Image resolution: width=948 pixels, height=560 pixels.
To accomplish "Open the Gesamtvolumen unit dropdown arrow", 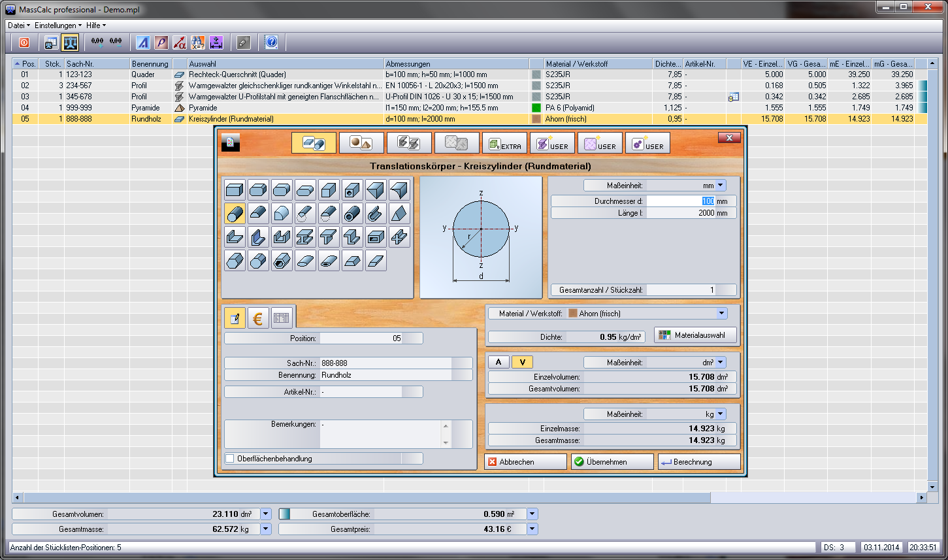I will pyautogui.click(x=266, y=514).
